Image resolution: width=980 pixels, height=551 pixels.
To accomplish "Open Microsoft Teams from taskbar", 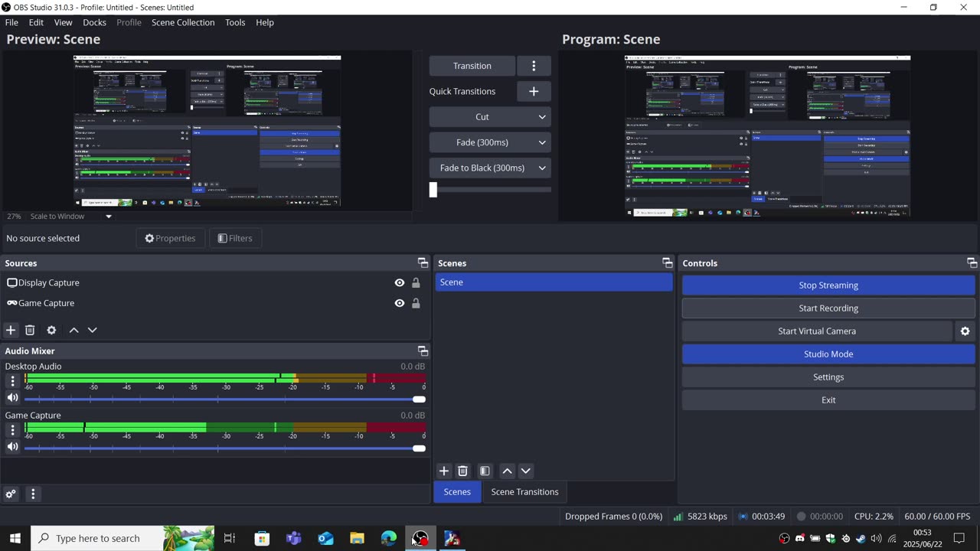I will (293, 538).
